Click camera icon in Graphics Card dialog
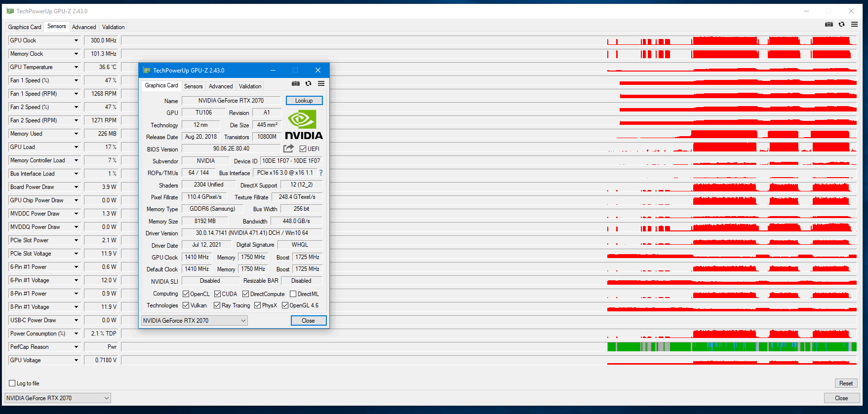Viewport: 868px width, 414px height. pos(295,83)
